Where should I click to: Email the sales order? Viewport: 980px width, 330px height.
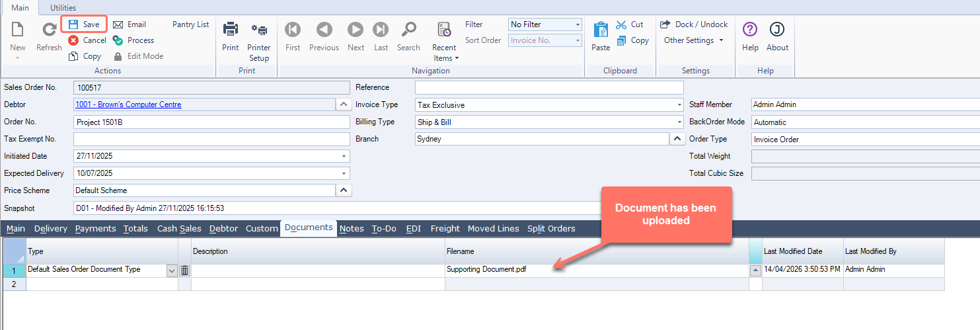tap(130, 24)
